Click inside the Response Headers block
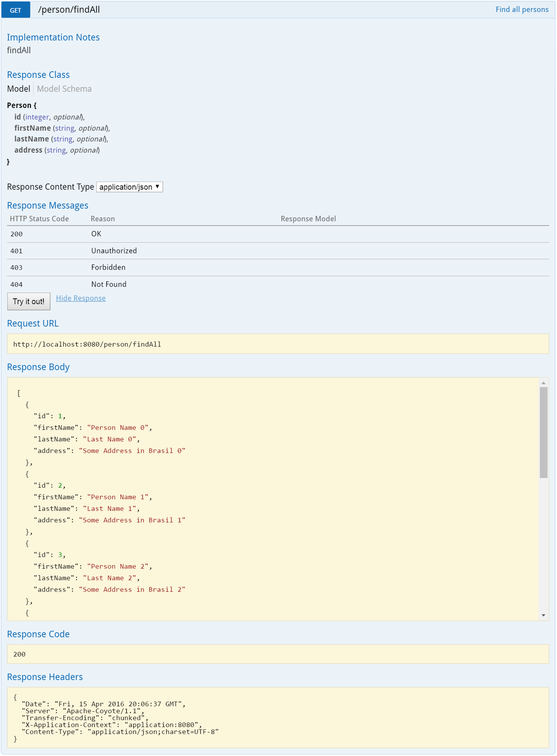 277,718
